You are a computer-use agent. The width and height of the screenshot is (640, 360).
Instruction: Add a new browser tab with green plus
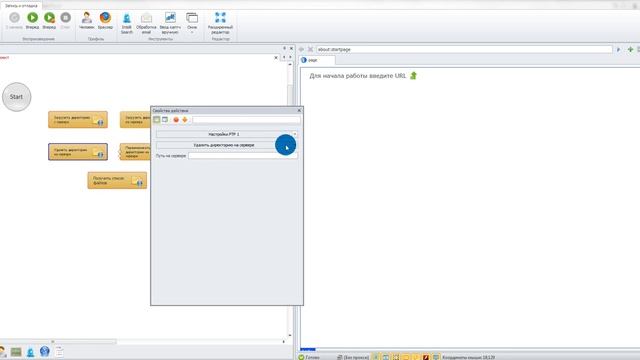point(630,49)
